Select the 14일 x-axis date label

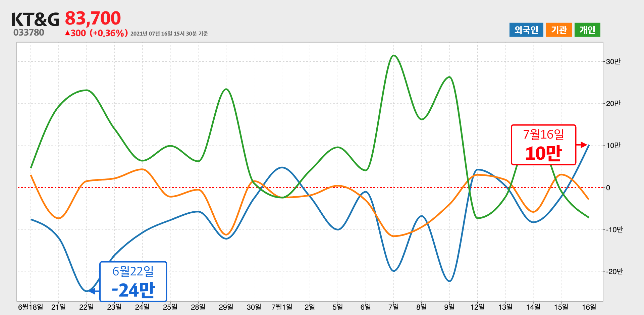533,307
